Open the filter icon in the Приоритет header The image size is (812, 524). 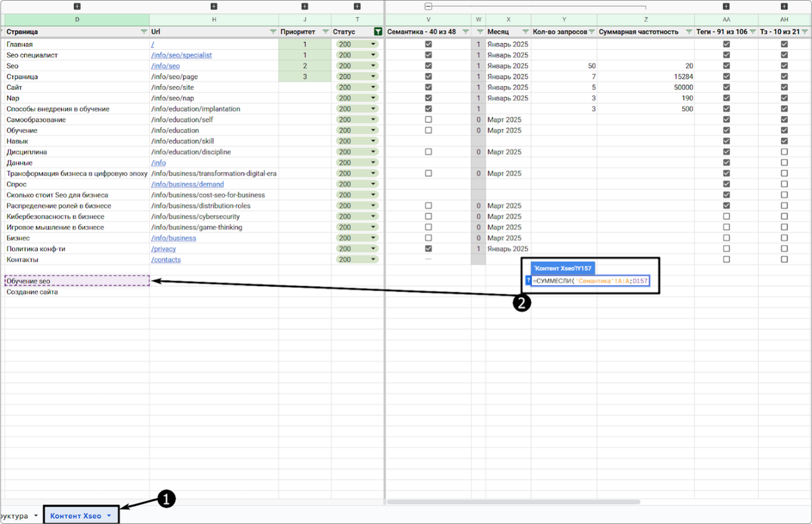point(325,32)
